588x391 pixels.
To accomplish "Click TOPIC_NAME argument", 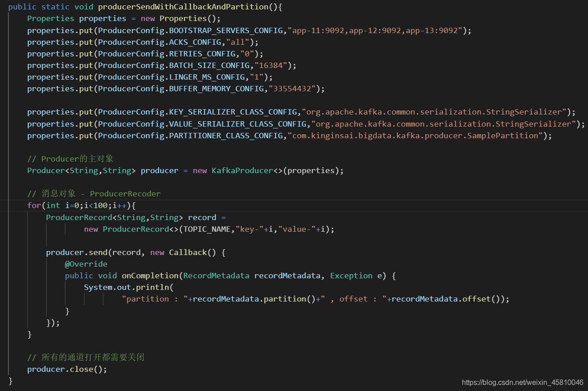I will [x=207, y=229].
